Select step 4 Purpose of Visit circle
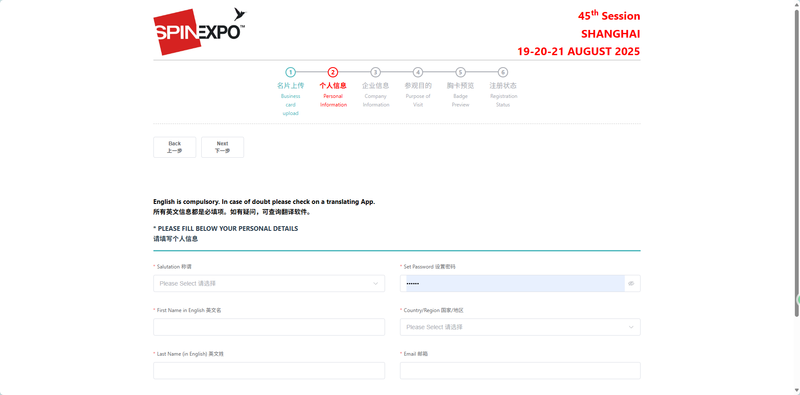This screenshot has width=800, height=395. pyautogui.click(x=418, y=72)
